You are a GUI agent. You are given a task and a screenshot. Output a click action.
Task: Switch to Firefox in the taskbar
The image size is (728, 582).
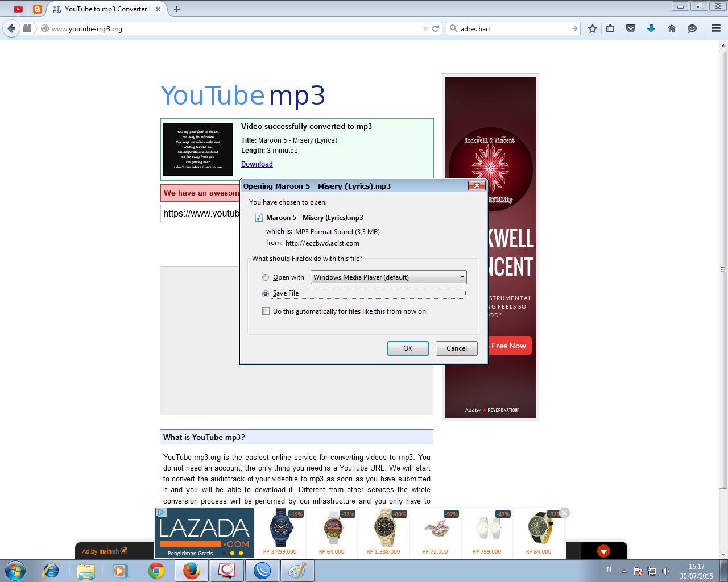coord(191,571)
